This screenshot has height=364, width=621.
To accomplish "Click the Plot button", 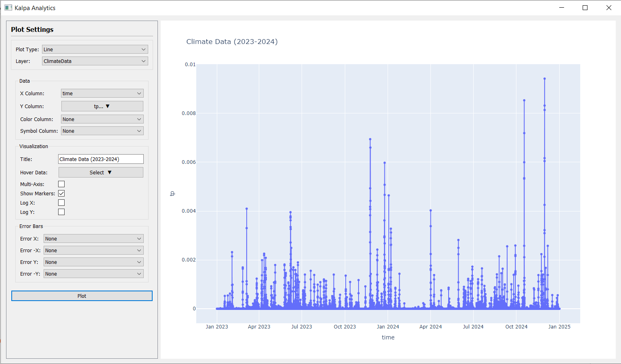I will [x=82, y=296].
